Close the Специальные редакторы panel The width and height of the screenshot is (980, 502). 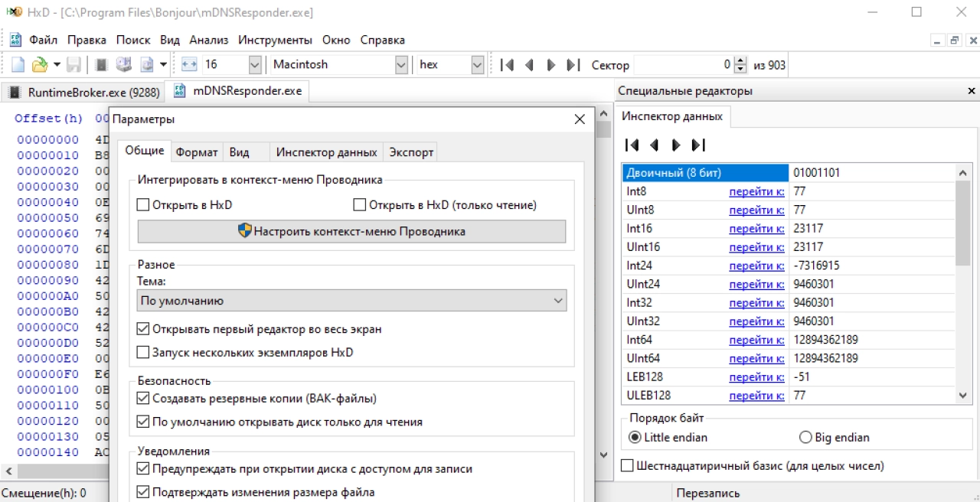(971, 91)
